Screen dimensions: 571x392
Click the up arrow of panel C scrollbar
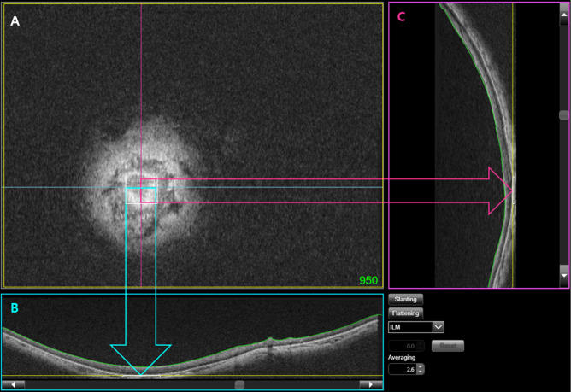tap(564, 15)
